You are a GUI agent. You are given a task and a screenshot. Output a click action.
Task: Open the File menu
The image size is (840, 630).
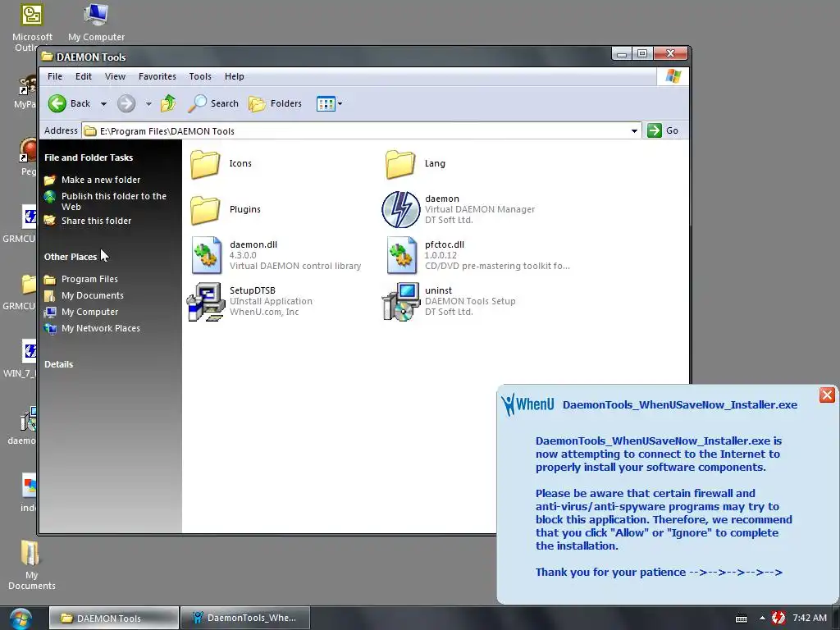(x=55, y=76)
